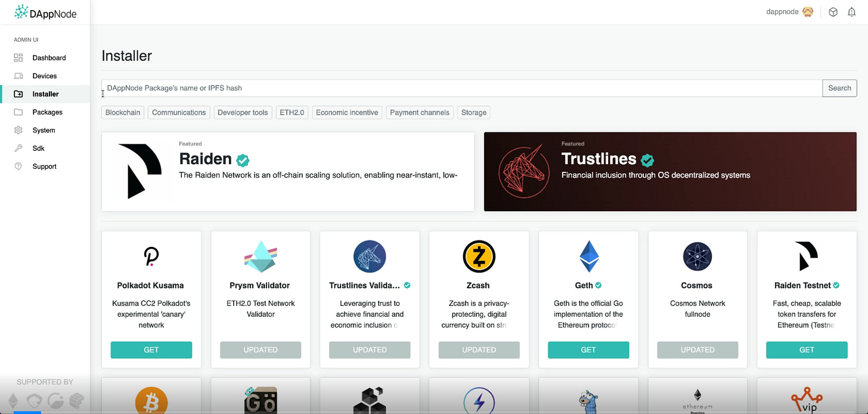Image resolution: width=868 pixels, height=414 pixels.
Task: Filter by Communications category
Action: pos(179,112)
